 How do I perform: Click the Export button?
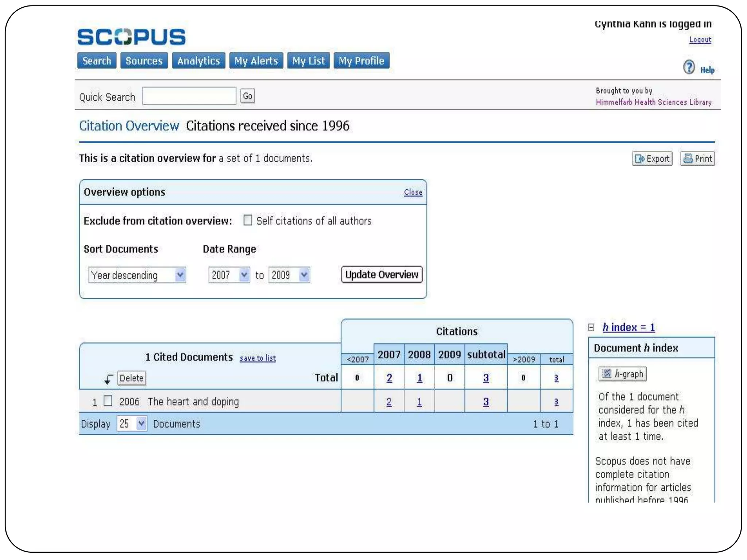[652, 159]
